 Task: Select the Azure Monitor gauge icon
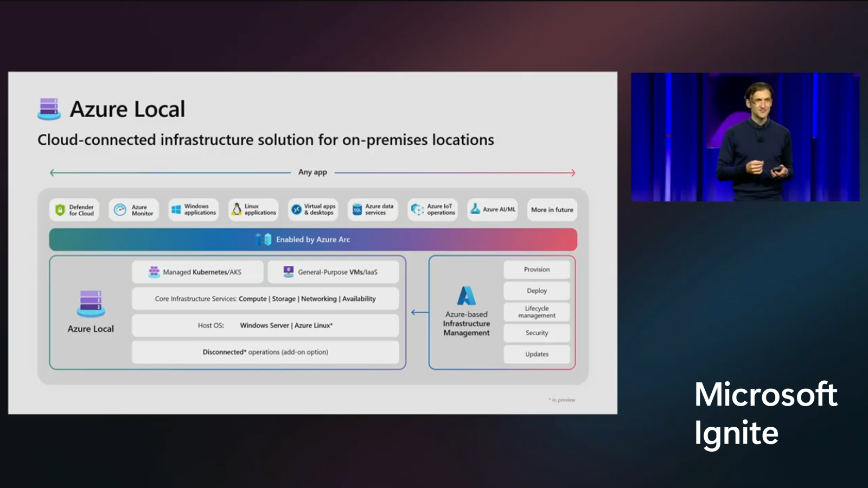120,210
